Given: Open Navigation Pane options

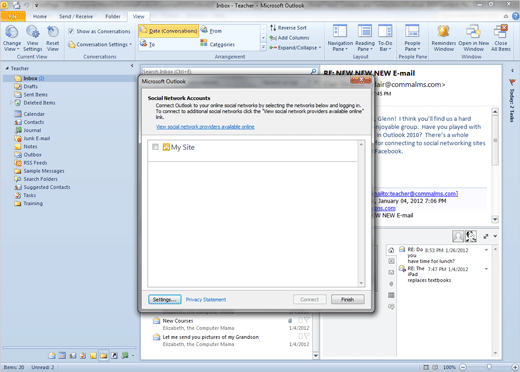Looking at the screenshot, I should point(340,39).
